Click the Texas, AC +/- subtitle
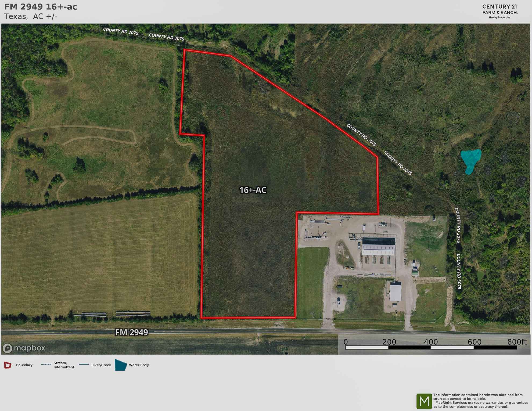Image resolution: width=532 pixels, height=411 pixels. tap(30, 16)
